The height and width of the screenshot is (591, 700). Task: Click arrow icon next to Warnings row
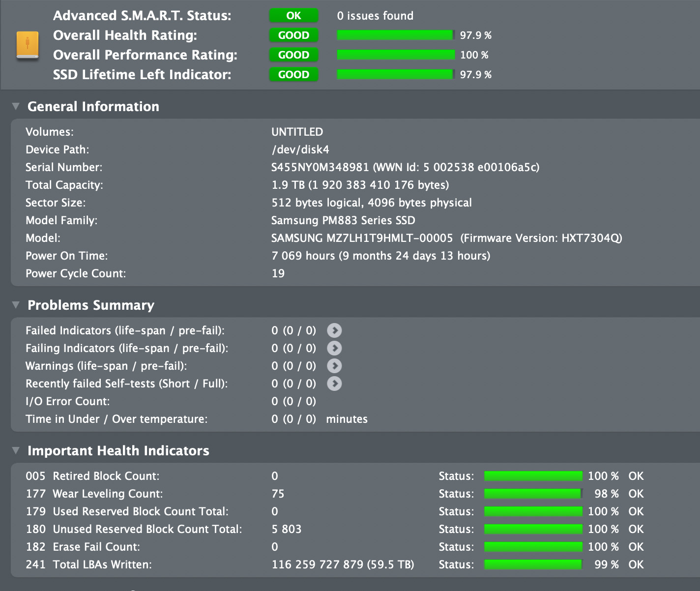[334, 366]
